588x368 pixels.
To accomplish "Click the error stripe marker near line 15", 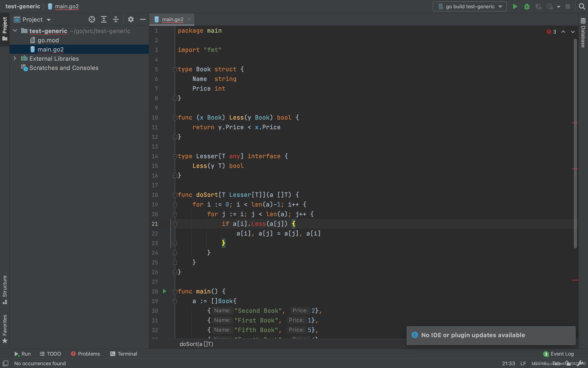I will [575, 169].
